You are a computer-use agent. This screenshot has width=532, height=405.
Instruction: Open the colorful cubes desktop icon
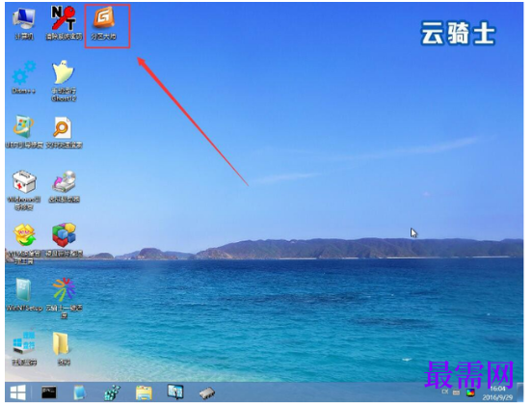click(x=64, y=240)
